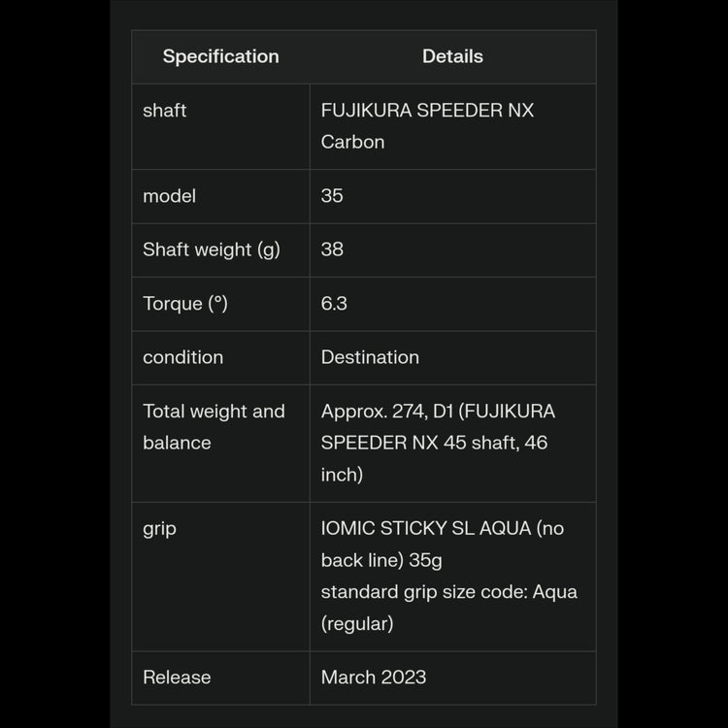Screen dimensions: 728x728
Task: Click the model value 35
Action: click(x=332, y=196)
